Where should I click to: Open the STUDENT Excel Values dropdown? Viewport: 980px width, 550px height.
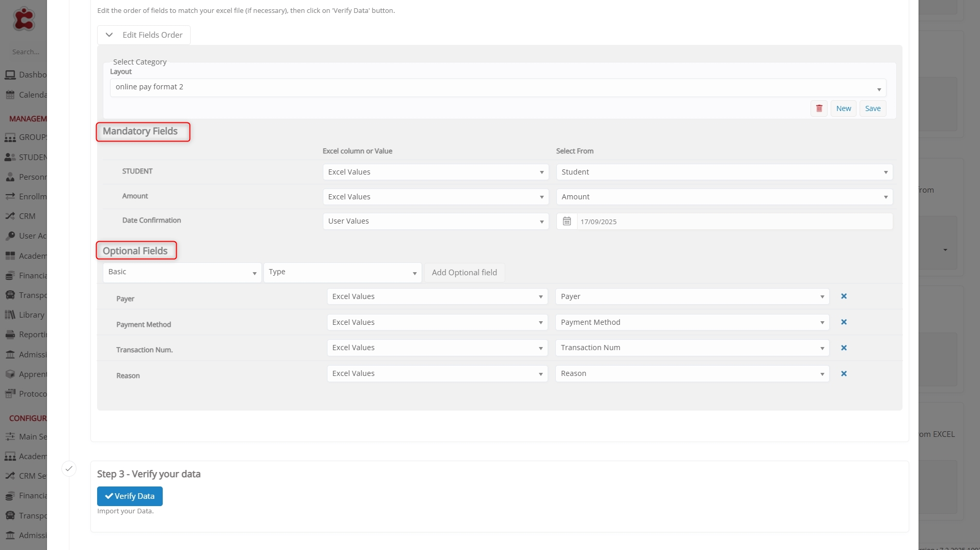435,172
